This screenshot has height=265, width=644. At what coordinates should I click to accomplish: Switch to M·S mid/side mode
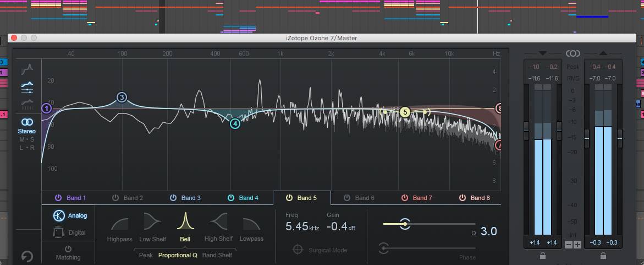tap(27, 139)
